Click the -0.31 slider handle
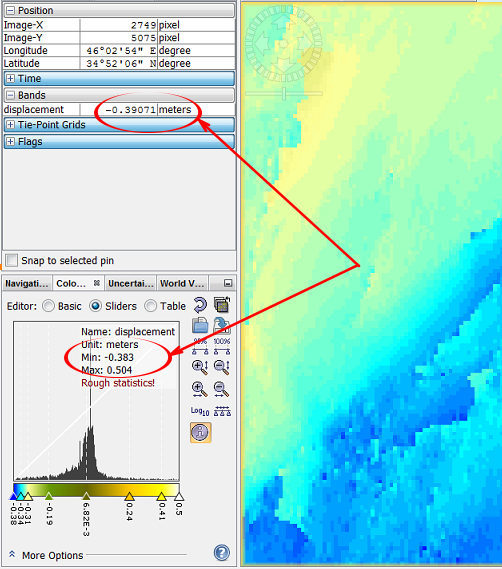Image resolution: width=502 pixels, height=569 pixels. pos(28,496)
